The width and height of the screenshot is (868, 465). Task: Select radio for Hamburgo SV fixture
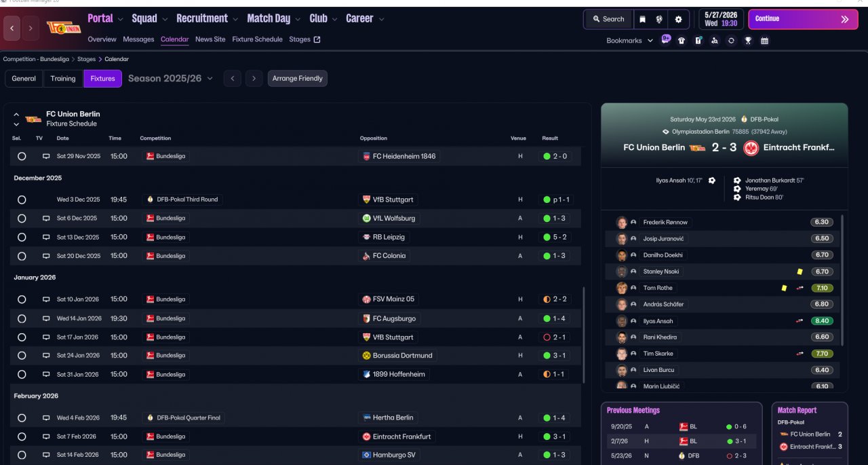(x=22, y=455)
